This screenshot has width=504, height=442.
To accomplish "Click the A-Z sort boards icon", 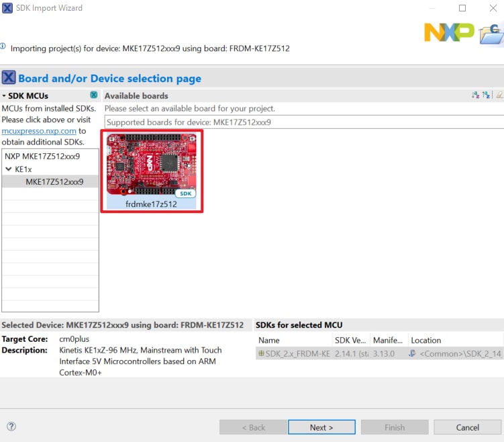I will click(x=476, y=95).
